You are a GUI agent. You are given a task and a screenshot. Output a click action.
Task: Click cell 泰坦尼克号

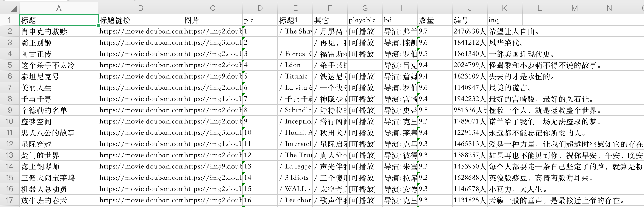pos(59,76)
